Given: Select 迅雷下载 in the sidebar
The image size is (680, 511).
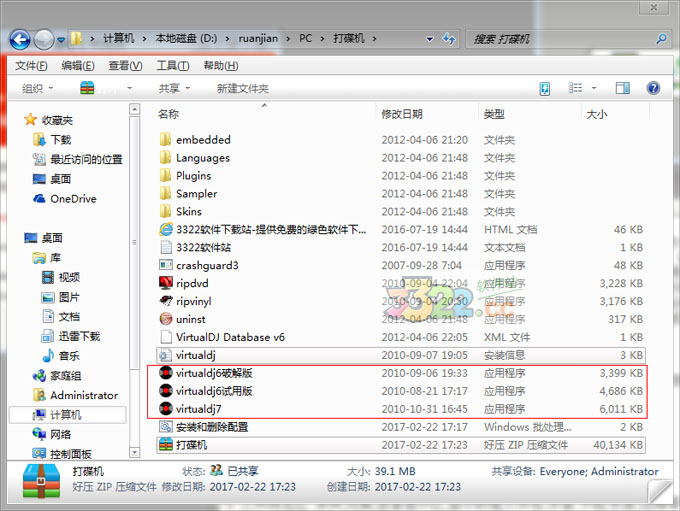Looking at the screenshot, I should [x=71, y=336].
